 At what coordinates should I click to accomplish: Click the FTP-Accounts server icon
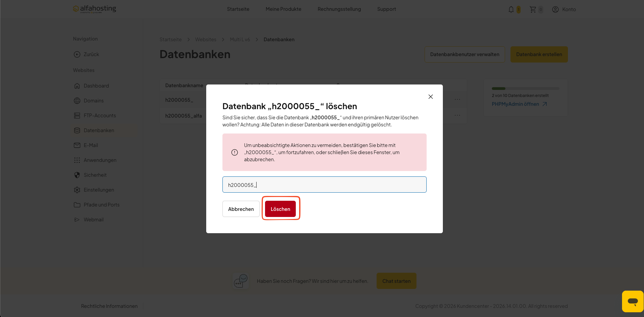pos(77,116)
